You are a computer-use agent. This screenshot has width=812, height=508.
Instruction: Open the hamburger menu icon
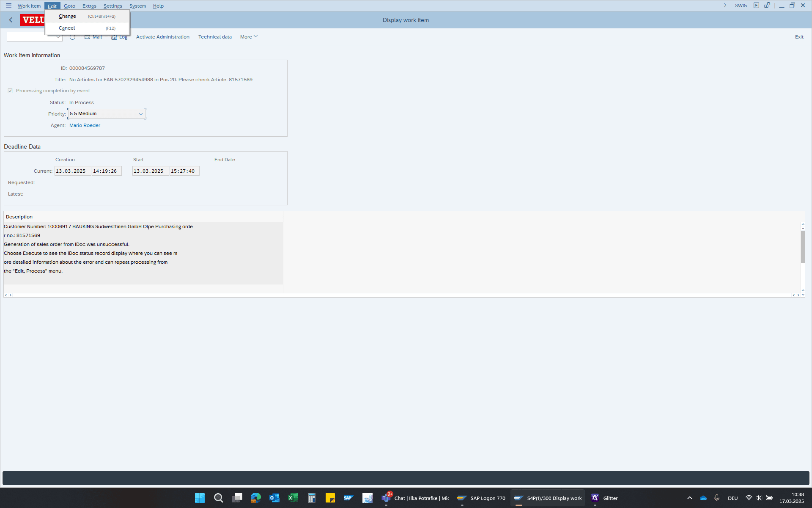coord(8,6)
